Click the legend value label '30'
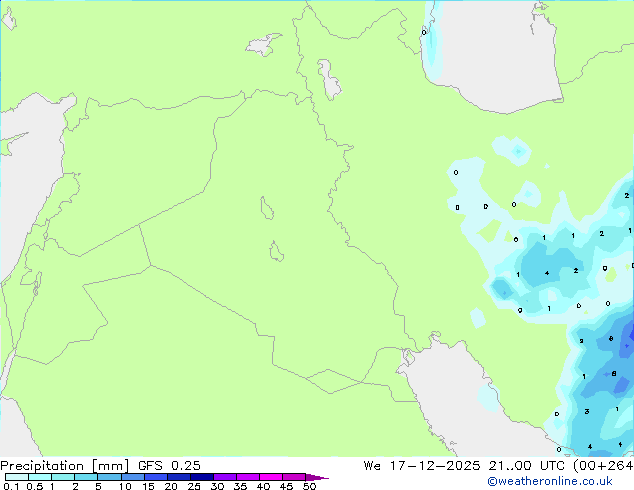Image resolution: width=634 pixels, height=490 pixels. coord(217,486)
